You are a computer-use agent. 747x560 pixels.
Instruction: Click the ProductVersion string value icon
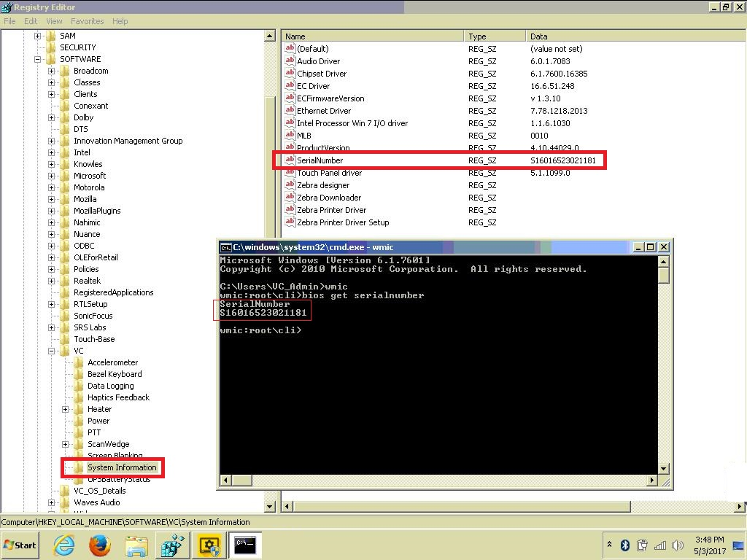click(x=290, y=148)
